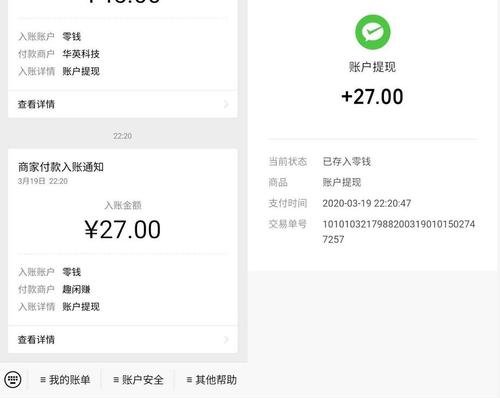This screenshot has width=500, height=398.
Task: Tap the payment time 2020-03-19 22:20:47
Action: (x=367, y=203)
